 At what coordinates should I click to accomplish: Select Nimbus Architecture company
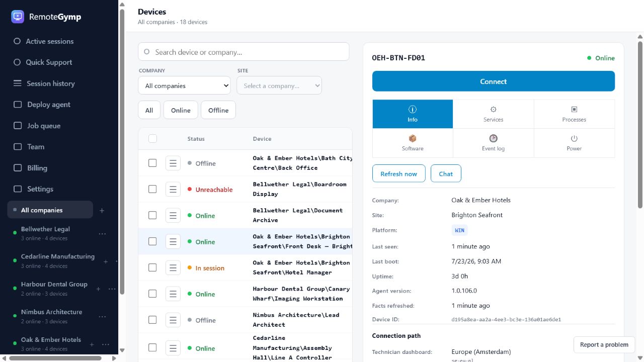click(x=50, y=317)
